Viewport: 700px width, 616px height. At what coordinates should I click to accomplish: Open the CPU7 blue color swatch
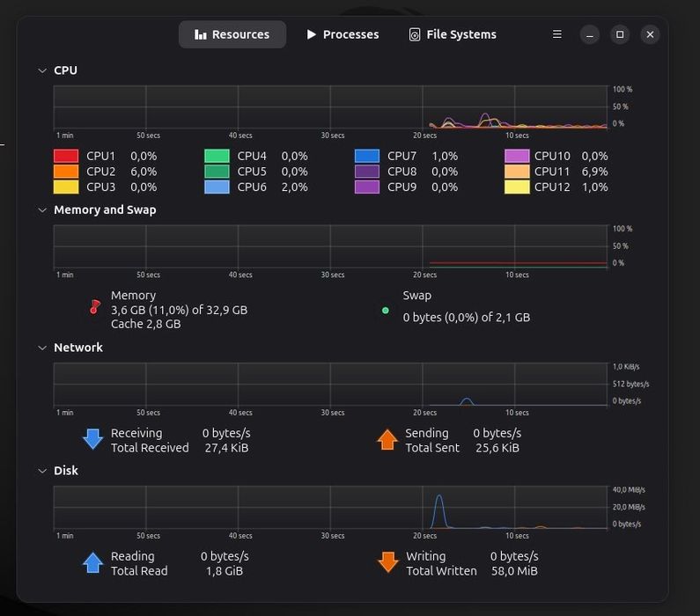coord(367,156)
